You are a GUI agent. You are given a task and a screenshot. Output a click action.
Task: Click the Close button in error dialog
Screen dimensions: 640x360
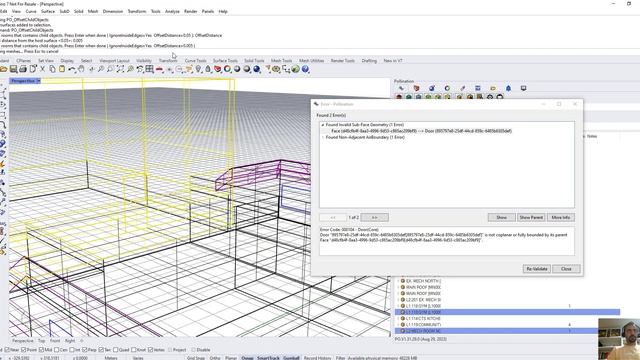click(x=566, y=269)
